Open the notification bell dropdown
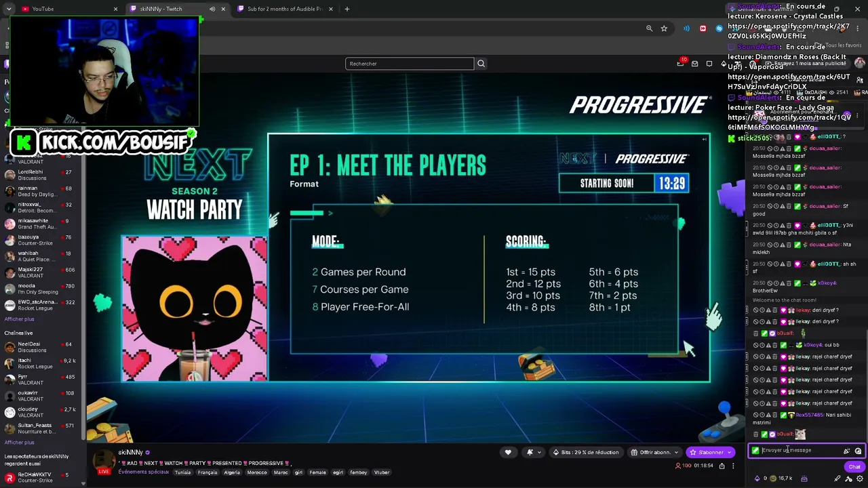 click(533, 452)
